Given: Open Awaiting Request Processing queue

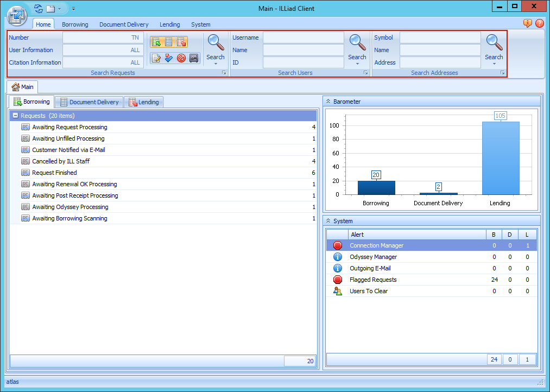Looking at the screenshot, I should (x=69, y=127).
